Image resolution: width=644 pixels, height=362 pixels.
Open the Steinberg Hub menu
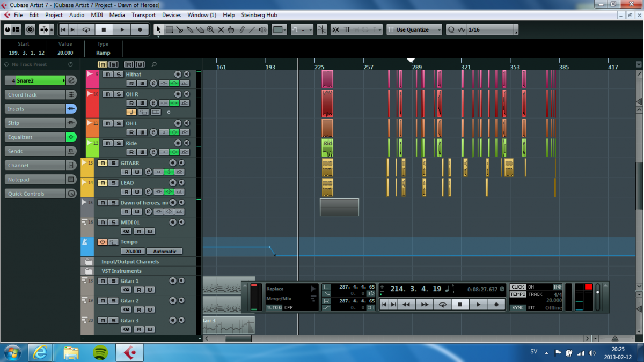click(259, 15)
